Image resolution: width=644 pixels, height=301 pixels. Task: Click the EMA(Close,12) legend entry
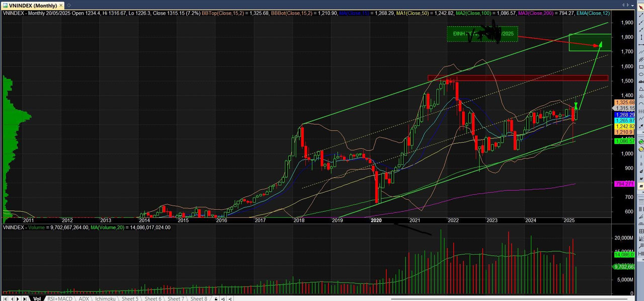click(x=593, y=13)
